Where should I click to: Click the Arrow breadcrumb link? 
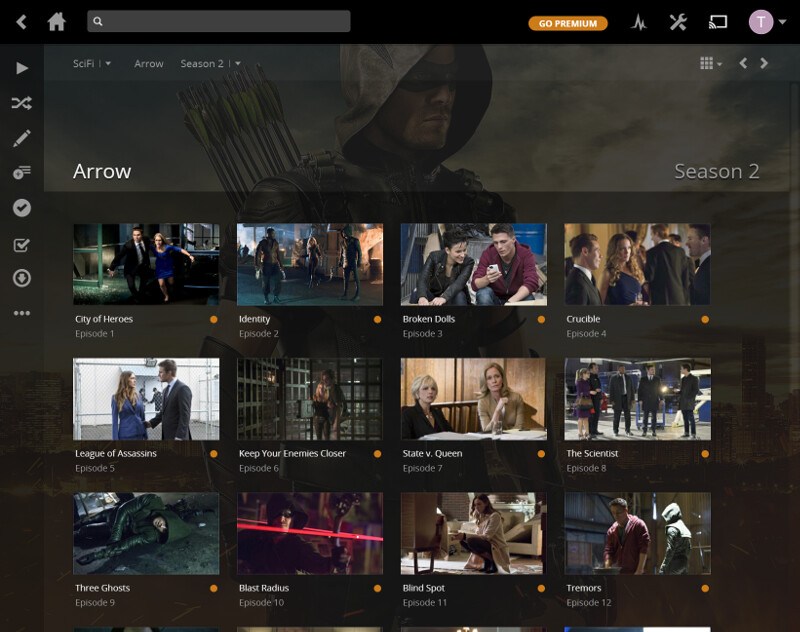click(149, 64)
